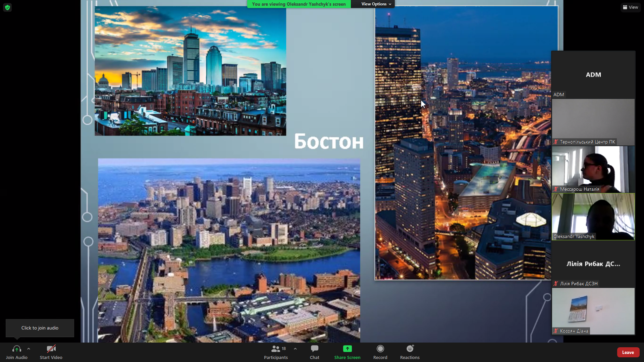644x362 pixels.
Task: Start recording with the Record button
Action: point(380,352)
